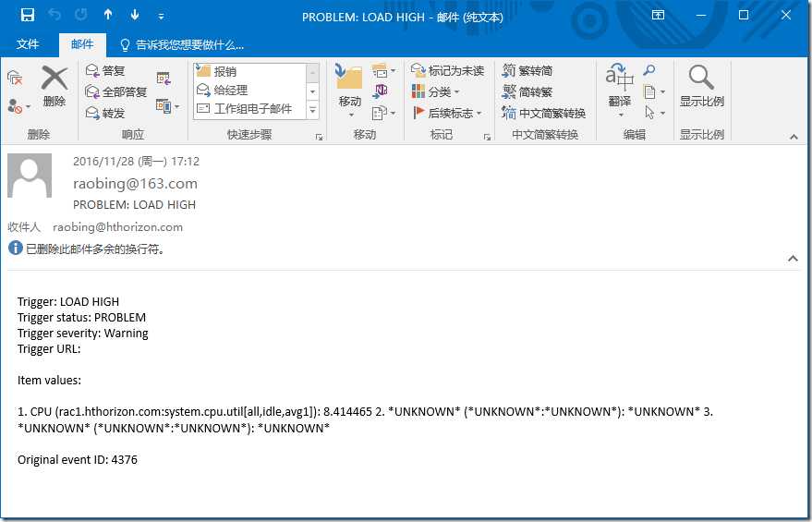Open the 快速步骤 dialog launcher
812x522 pixels.
[x=319, y=138]
